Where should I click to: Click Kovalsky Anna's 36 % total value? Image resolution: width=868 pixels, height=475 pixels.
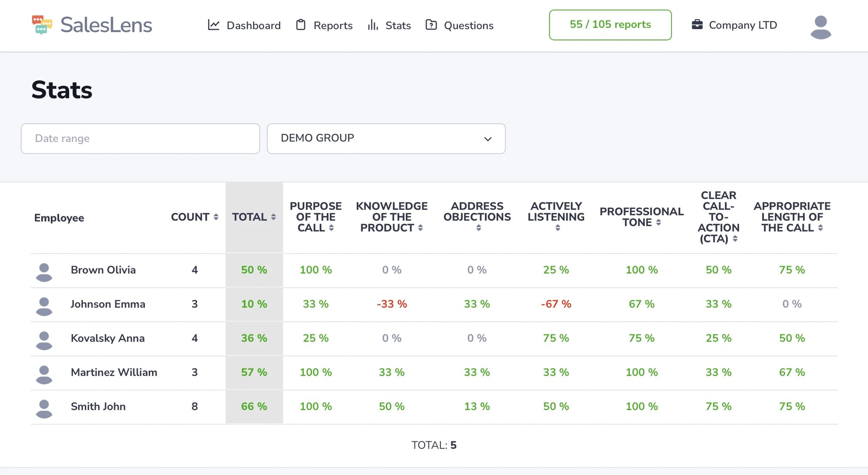(x=254, y=338)
